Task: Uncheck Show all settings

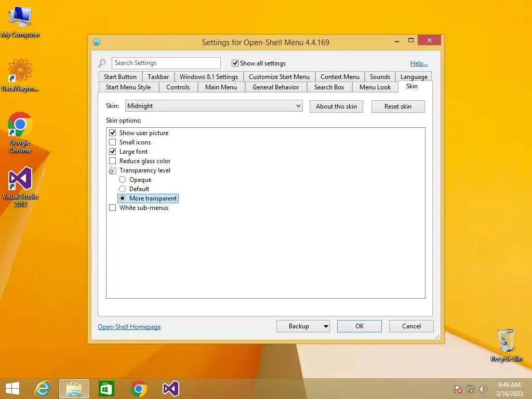Action: point(235,63)
